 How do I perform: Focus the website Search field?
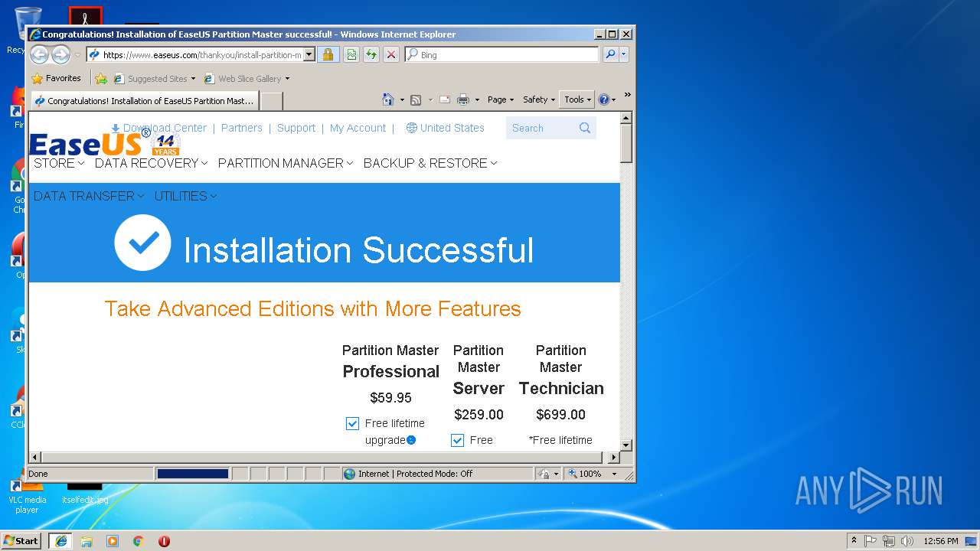click(x=541, y=128)
